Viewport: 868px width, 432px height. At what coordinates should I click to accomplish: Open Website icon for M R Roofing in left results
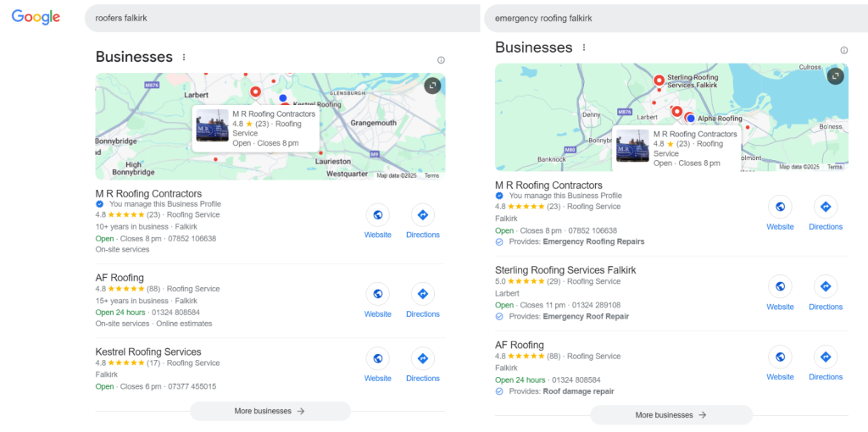click(x=377, y=215)
